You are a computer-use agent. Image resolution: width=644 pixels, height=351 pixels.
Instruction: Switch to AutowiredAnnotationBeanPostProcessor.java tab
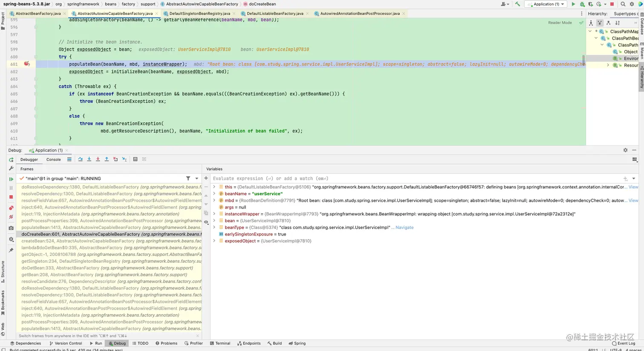tap(360, 14)
